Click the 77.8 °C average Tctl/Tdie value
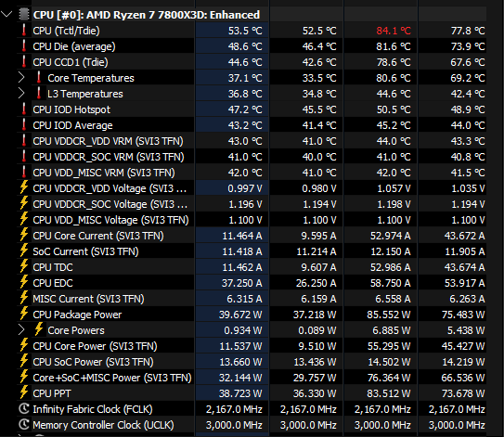Screen dimensions: 504x437 coord(468,31)
